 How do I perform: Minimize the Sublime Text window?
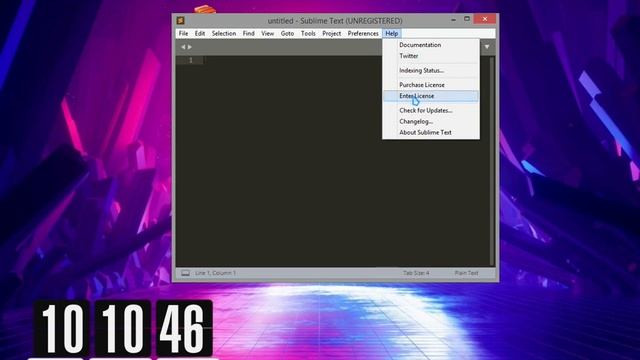pos(453,19)
